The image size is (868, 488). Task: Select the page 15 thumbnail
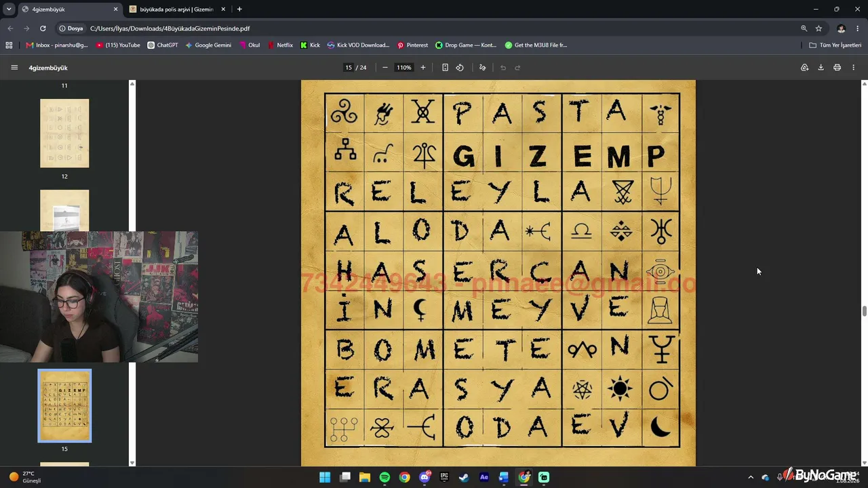pyautogui.click(x=64, y=405)
